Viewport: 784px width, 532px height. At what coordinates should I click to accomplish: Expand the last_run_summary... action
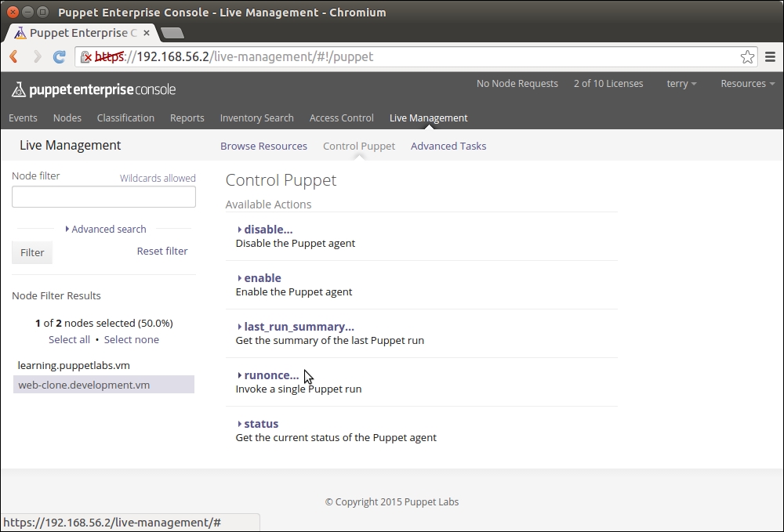point(298,327)
